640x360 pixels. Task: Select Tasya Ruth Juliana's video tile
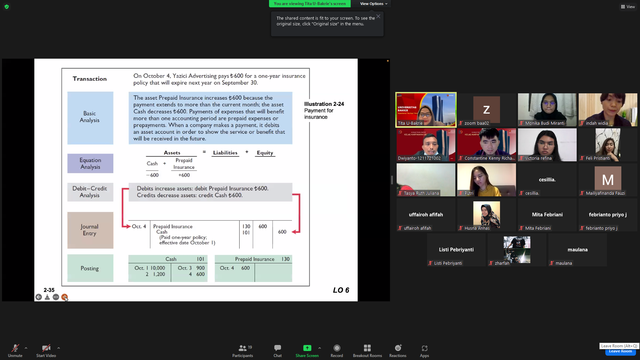click(x=426, y=180)
